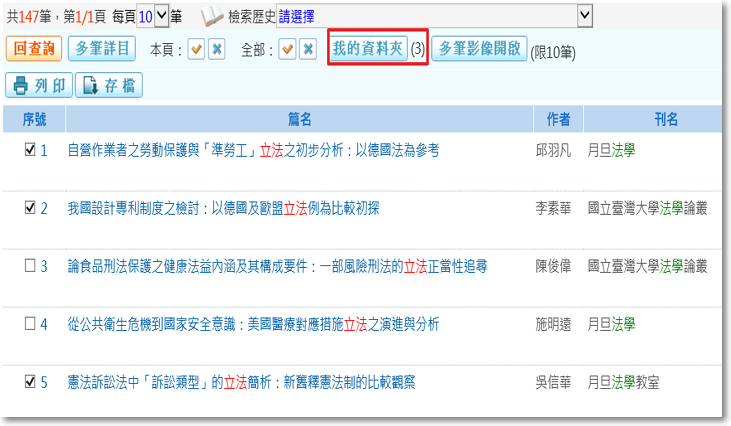Click the 全部 deselect-all X icon
This screenshot has width=731, height=426.
308,50
